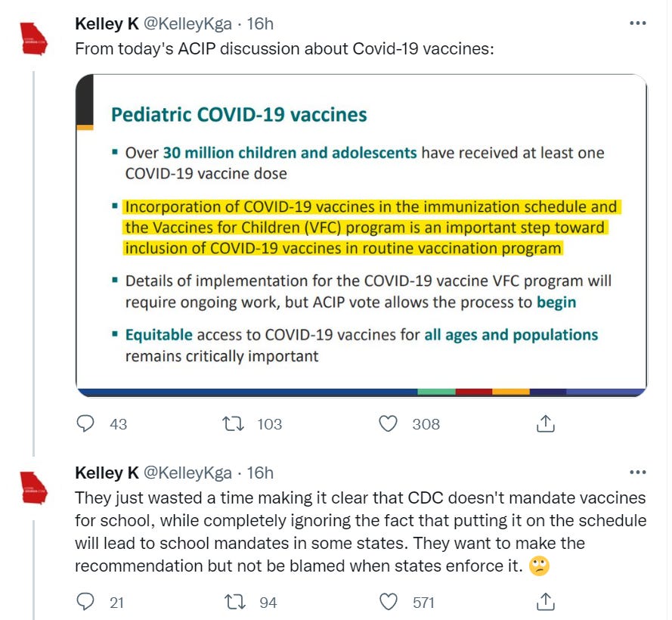The width and height of the screenshot is (672, 620).
Task: Reply to the first ACIP tweet
Action: (85, 424)
